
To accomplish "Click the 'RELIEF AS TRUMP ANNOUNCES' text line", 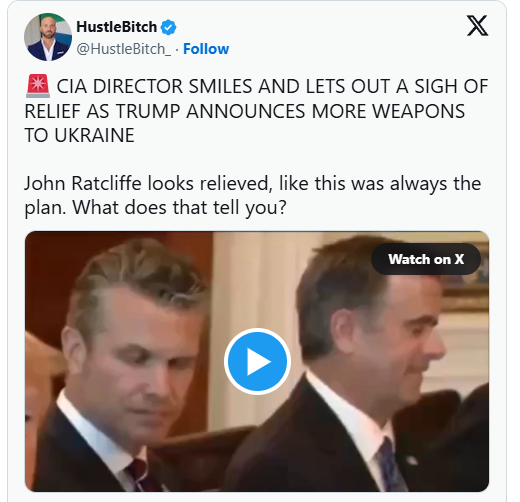I will tap(244, 111).
